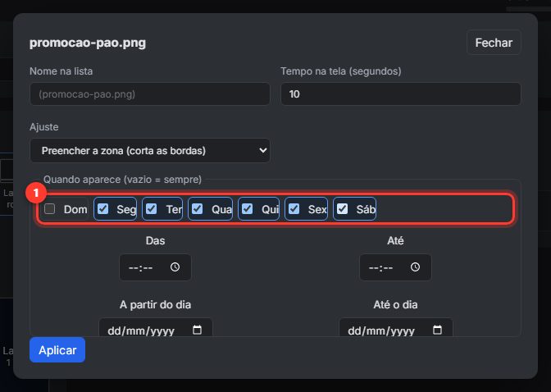Uncheck the Seg day checkbox
The height and width of the screenshot is (392, 551).
click(x=103, y=209)
